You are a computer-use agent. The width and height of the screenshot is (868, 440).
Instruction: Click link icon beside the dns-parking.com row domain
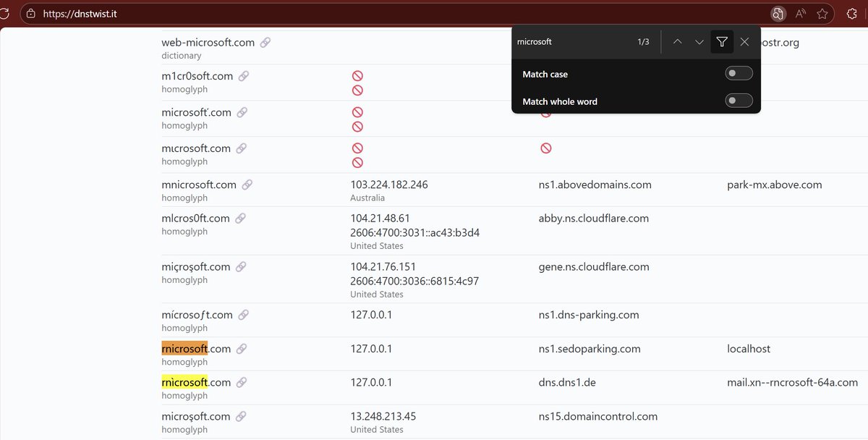pos(244,315)
